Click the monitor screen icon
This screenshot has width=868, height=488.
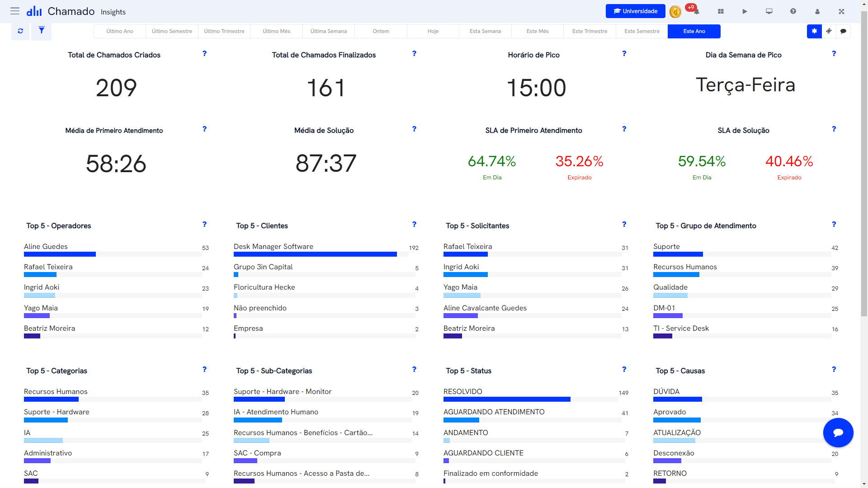coord(769,11)
